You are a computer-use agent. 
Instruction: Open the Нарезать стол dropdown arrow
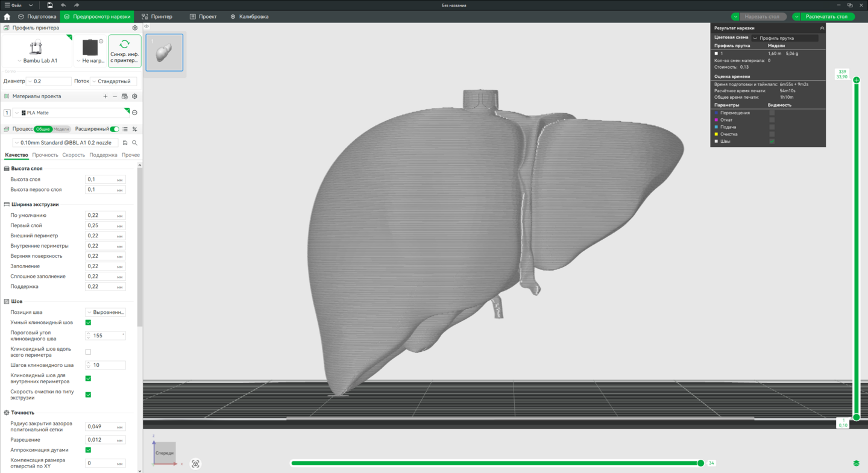[x=735, y=17]
